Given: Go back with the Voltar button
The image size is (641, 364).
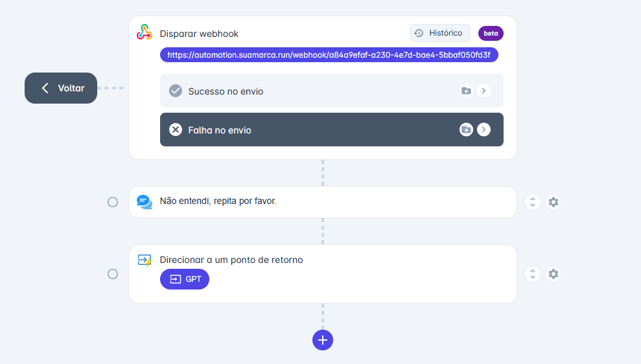Looking at the screenshot, I should coord(61,88).
